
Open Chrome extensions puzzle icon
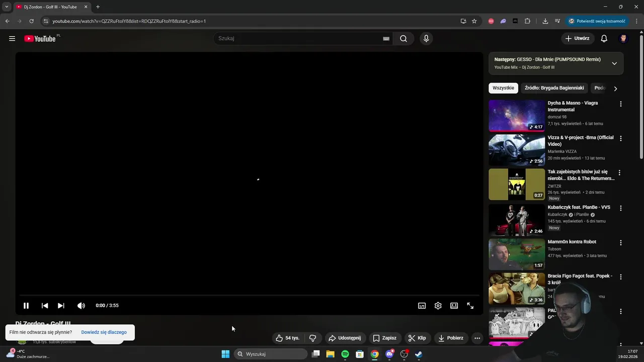tap(527, 21)
